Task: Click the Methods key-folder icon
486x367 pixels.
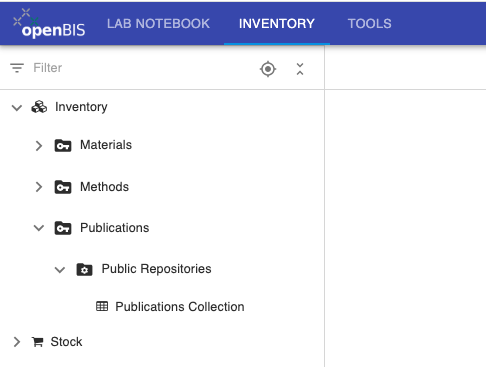Action: pyautogui.click(x=63, y=187)
